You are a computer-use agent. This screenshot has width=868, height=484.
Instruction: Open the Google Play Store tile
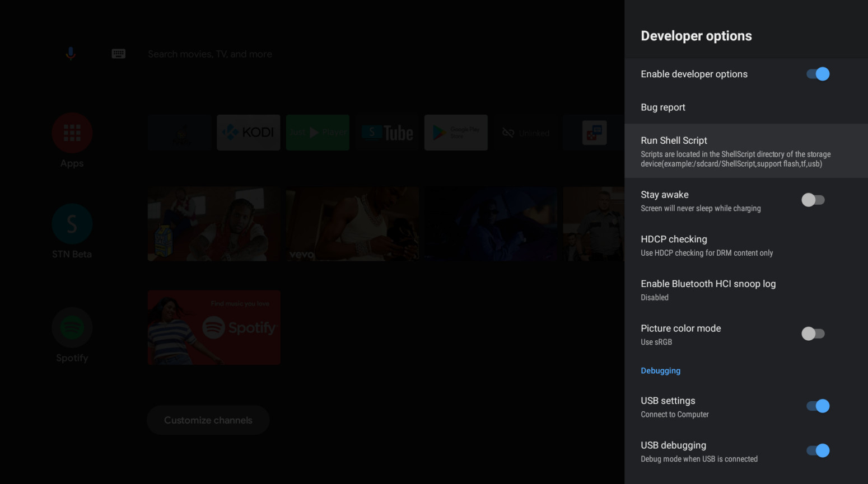pyautogui.click(x=456, y=133)
